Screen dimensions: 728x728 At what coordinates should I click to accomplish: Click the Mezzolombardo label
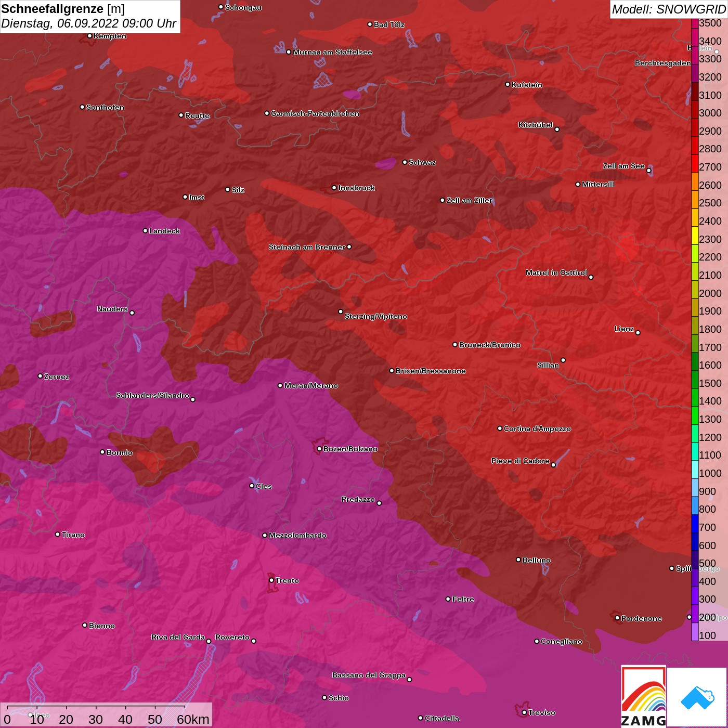pos(297,535)
